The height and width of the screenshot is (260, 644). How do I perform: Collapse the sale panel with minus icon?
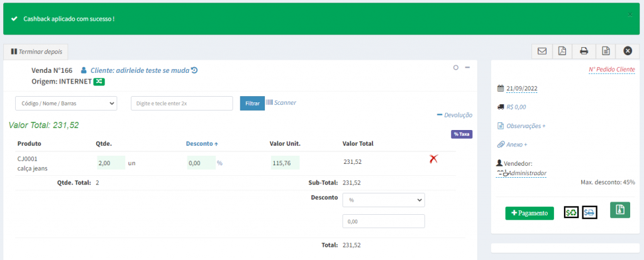click(x=467, y=68)
